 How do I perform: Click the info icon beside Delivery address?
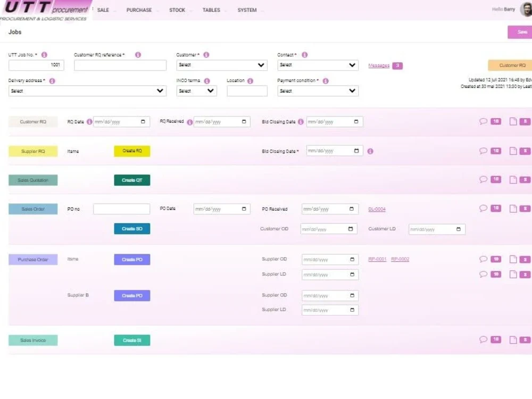[x=52, y=81]
